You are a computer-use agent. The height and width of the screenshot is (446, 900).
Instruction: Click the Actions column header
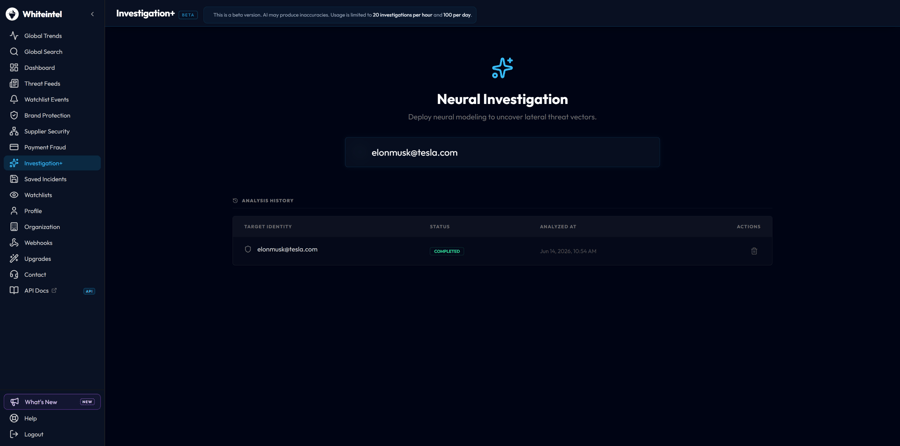(x=748, y=227)
